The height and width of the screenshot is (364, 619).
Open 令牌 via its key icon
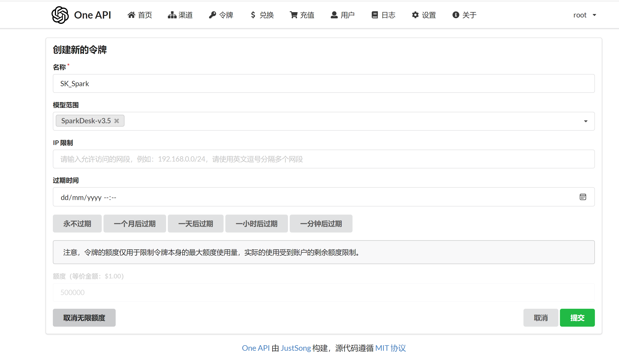212,15
